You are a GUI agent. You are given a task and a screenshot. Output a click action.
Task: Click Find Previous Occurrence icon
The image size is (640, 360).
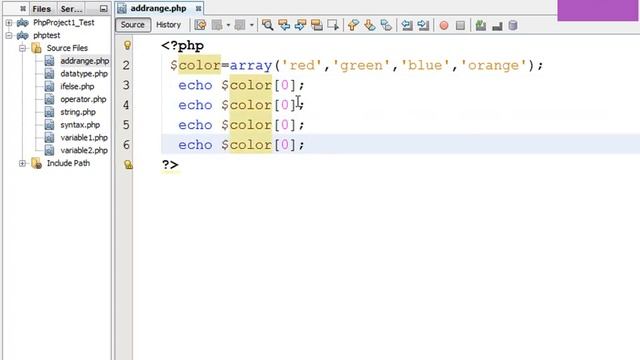point(284,25)
